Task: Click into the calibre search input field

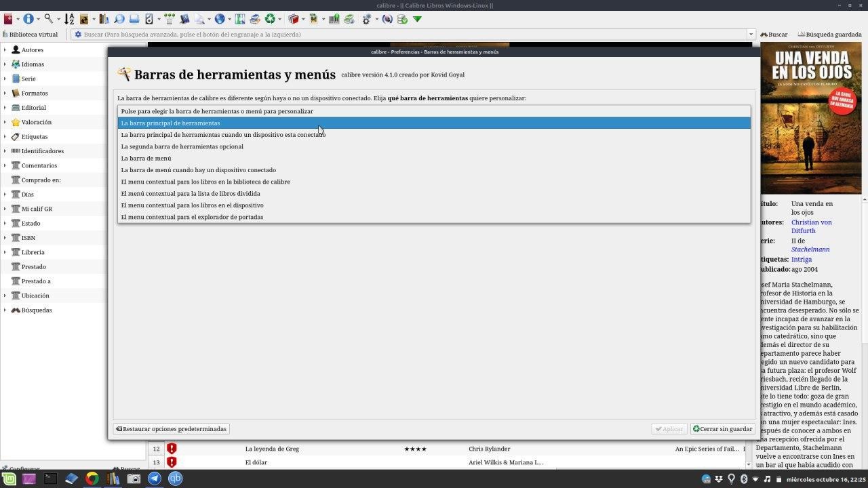Action: (414, 34)
